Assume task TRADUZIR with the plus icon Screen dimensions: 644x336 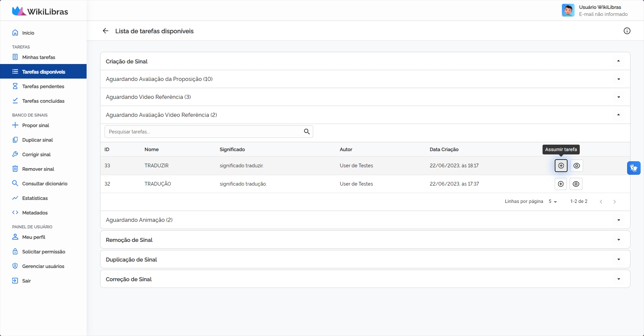[561, 166]
